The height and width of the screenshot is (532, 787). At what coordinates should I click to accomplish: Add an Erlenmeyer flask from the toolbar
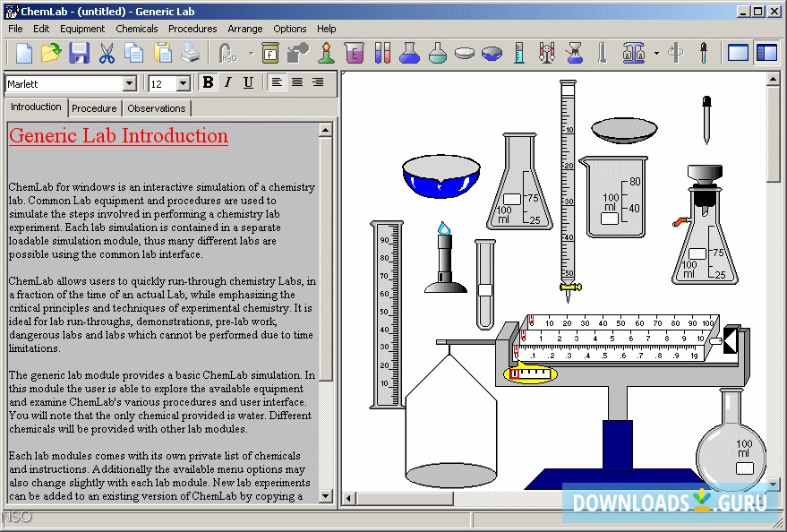click(x=409, y=53)
